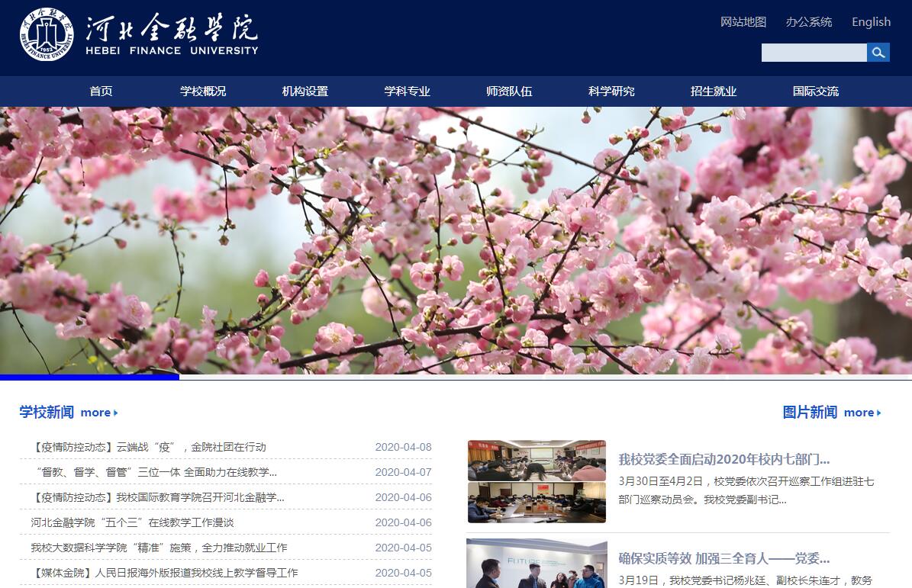This screenshot has width=912, height=588.
Task: Open the 云端战"疫" news headline
Action: tap(149, 447)
